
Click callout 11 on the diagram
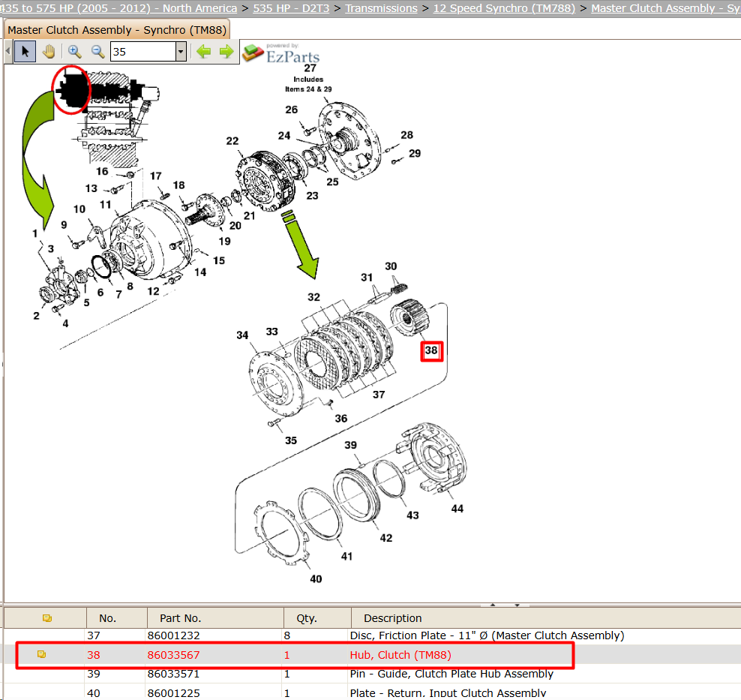[105, 205]
